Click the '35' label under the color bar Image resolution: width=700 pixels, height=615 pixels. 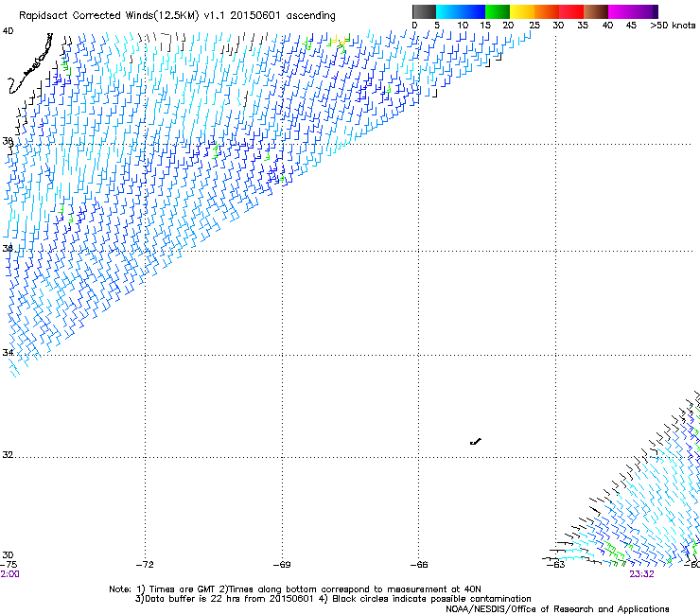click(583, 26)
